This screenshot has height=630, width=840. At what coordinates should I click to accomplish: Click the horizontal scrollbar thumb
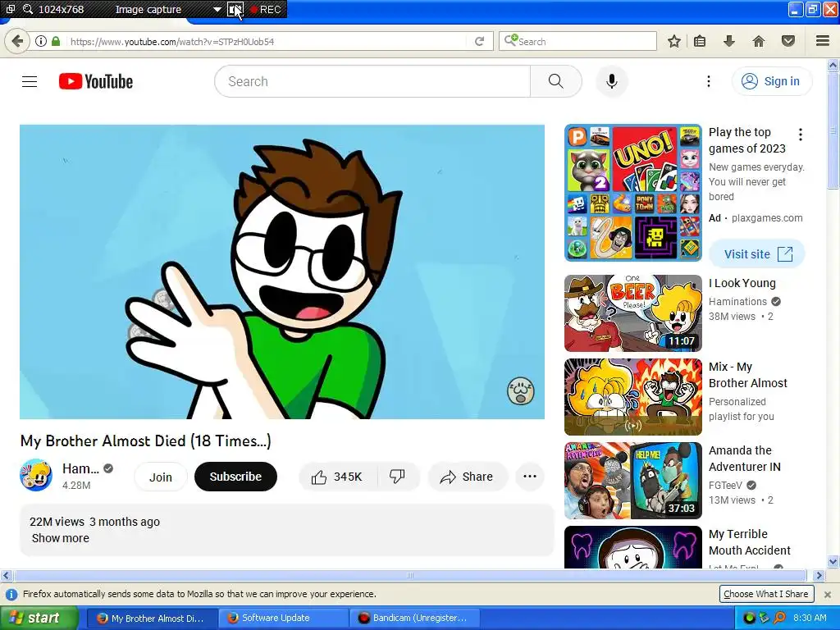tap(410, 576)
